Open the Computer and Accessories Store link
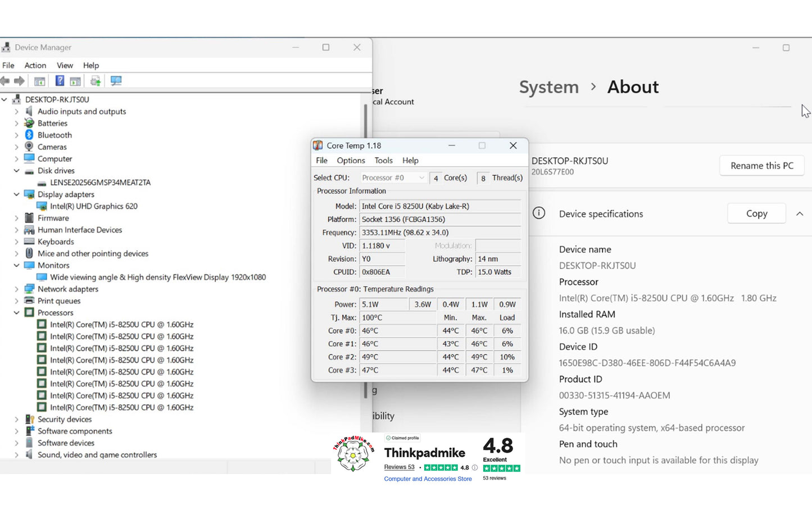Viewport: 812px width, 510px height. pyautogui.click(x=428, y=479)
